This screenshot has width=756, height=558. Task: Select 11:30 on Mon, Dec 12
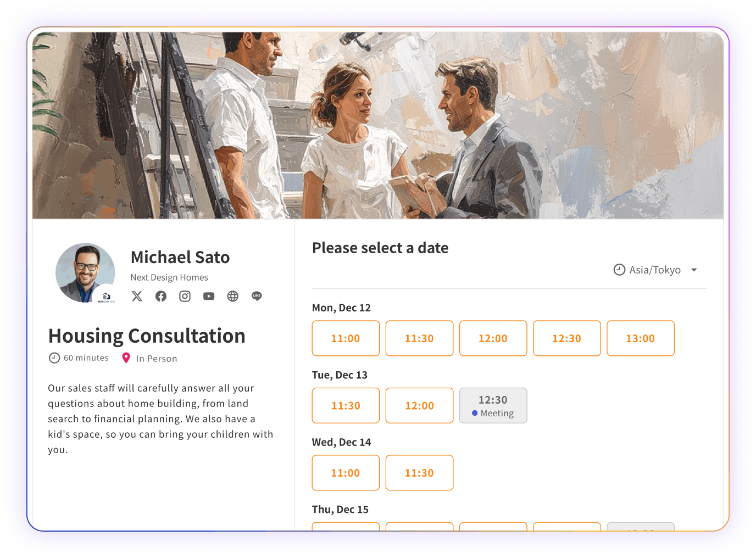419,338
